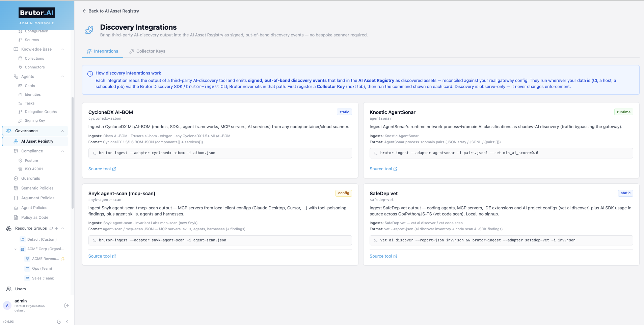This screenshot has width=644, height=325.
Task: Click the Agents sidebar icon
Action: (16, 77)
